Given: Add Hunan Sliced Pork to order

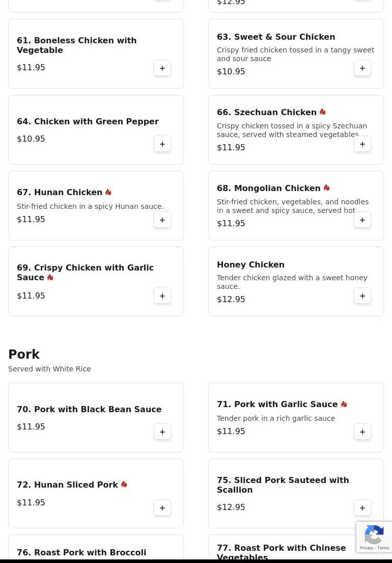Looking at the screenshot, I should pyautogui.click(x=162, y=507).
